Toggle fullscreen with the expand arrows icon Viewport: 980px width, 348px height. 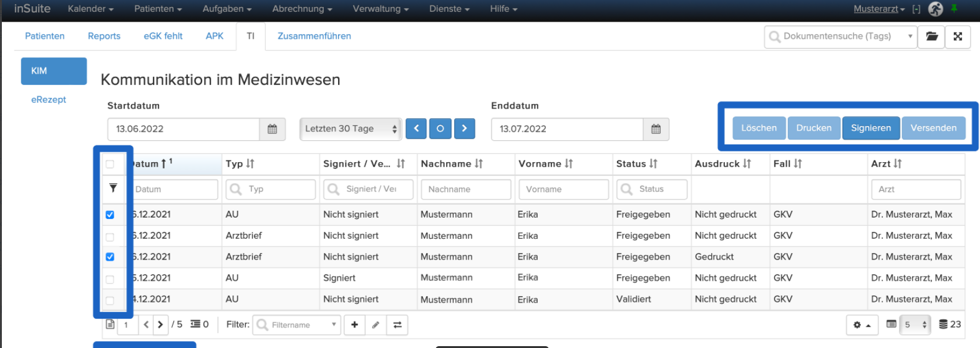click(x=958, y=37)
